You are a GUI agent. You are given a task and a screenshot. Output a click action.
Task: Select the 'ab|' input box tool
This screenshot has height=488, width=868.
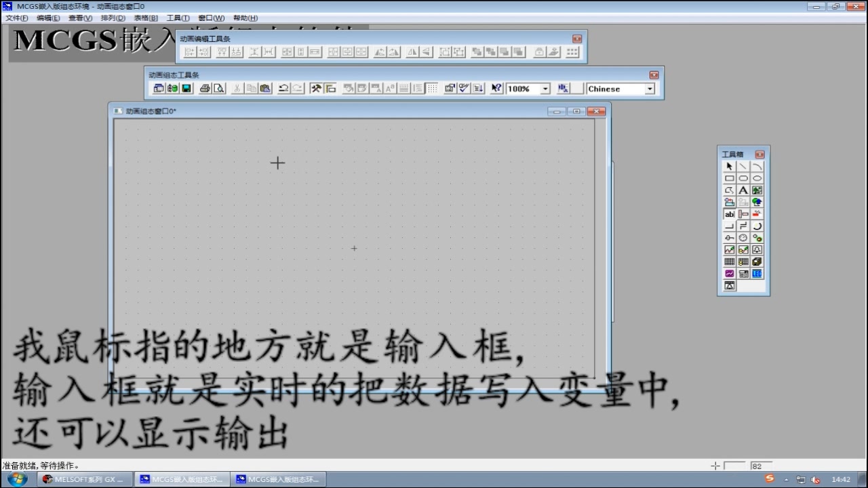[730, 214]
